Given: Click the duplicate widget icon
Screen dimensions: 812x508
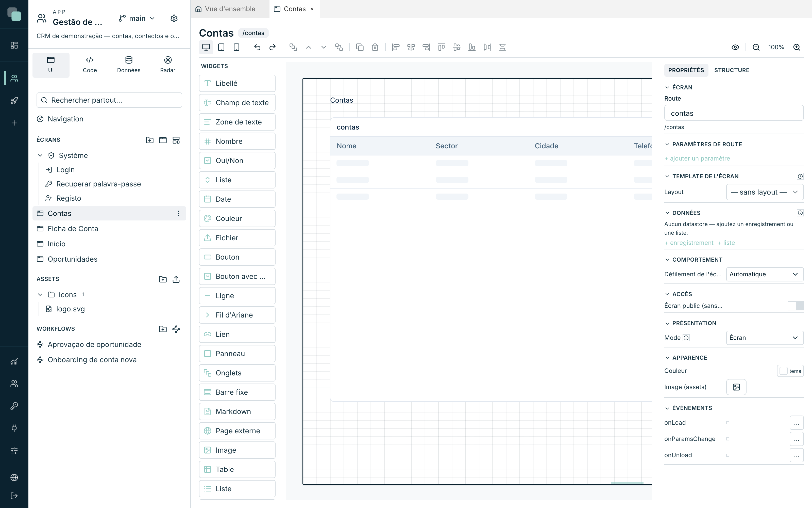Looking at the screenshot, I should (x=360, y=47).
